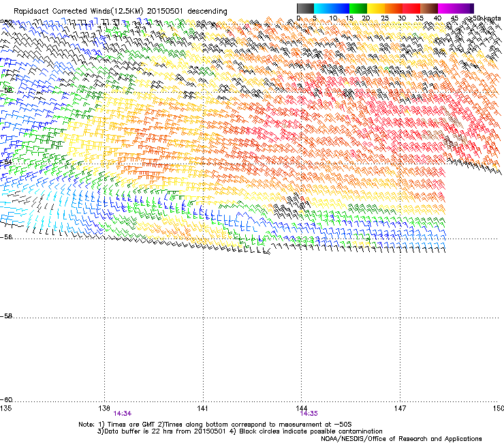
Task: Click the gray 0-5 knots color swatch
Action: pyautogui.click(x=305, y=8)
